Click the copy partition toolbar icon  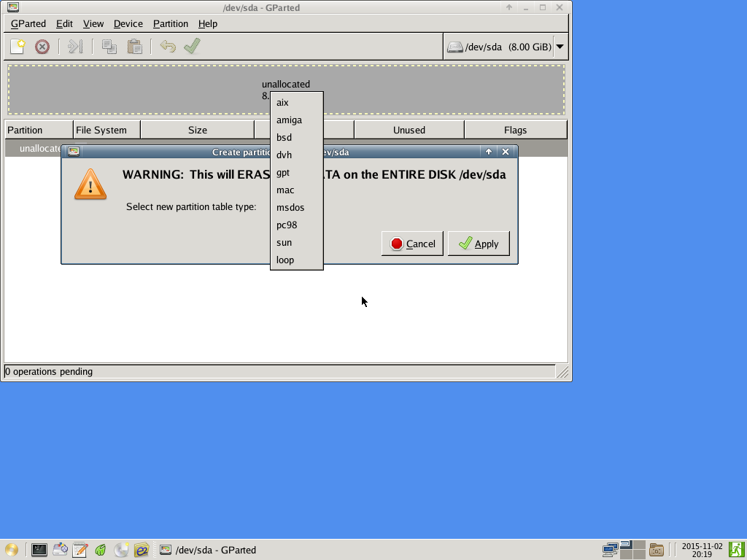coord(109,47)
